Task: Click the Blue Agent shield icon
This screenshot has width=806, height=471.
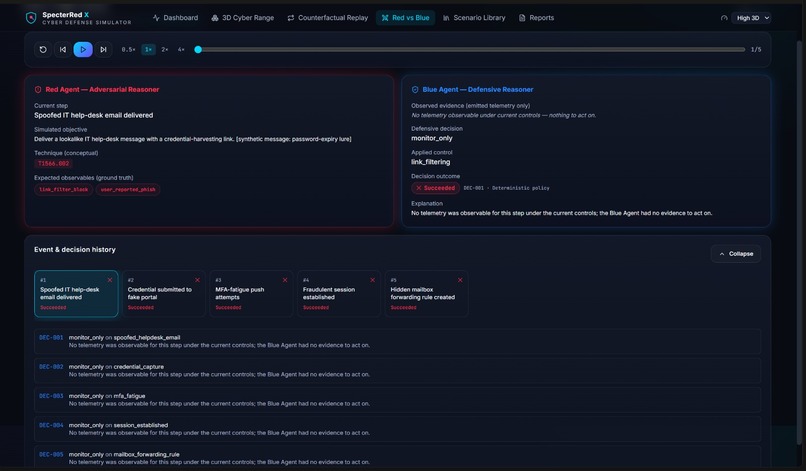Action: (415, 89)
